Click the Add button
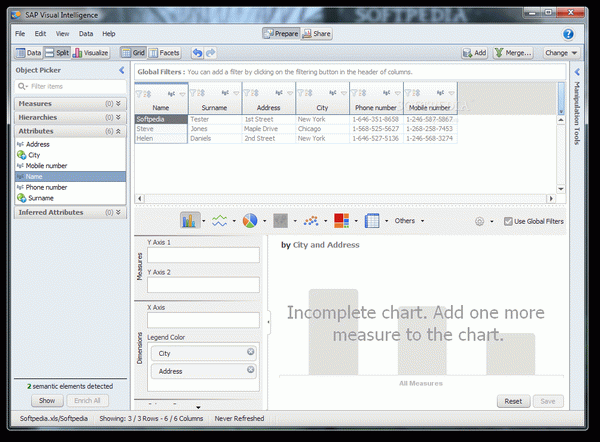The width and height of the screenshot is (600, 442). click(x=474, y=53)
